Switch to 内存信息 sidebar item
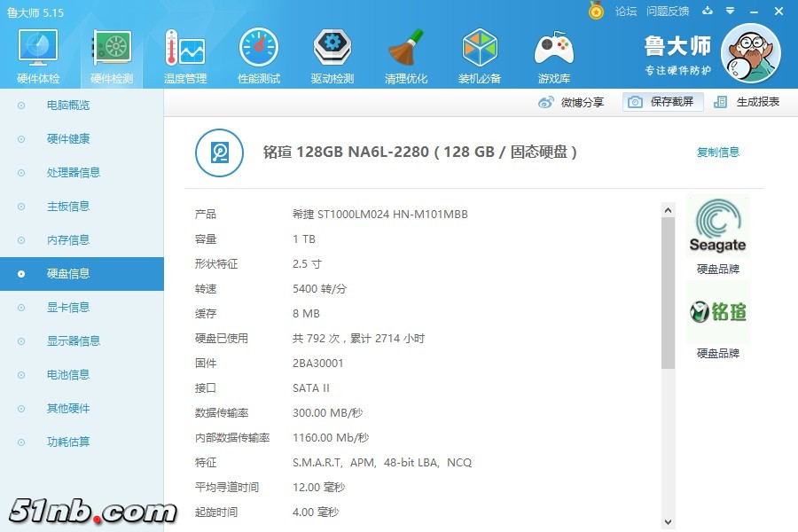 [68, 240]
